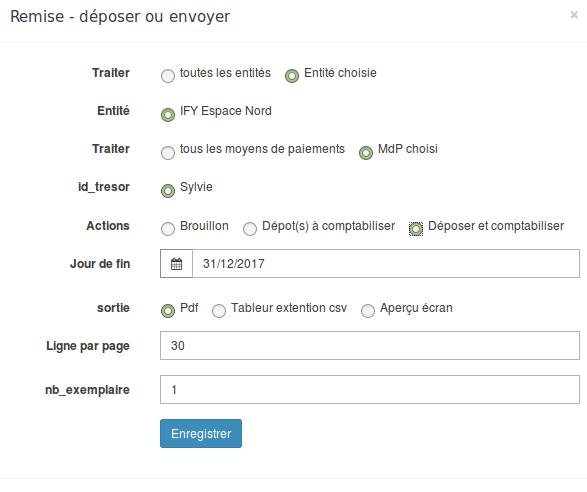This screenshot has height=492, width=587.
Task: Close the Remise dialog with the X
Action: [574, 15]
